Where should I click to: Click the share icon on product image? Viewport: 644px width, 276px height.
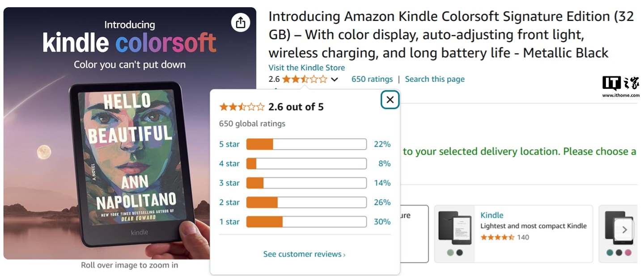click(241, 22)
